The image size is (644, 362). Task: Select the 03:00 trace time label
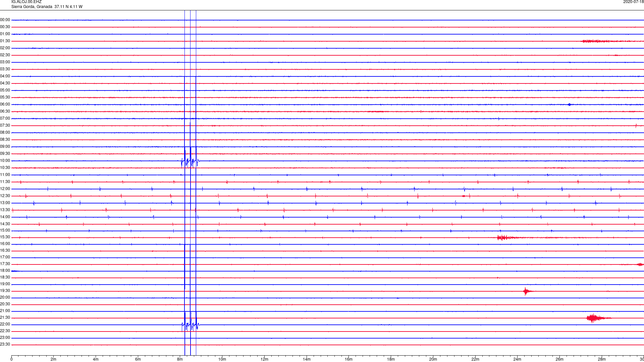tap(5, 62)
